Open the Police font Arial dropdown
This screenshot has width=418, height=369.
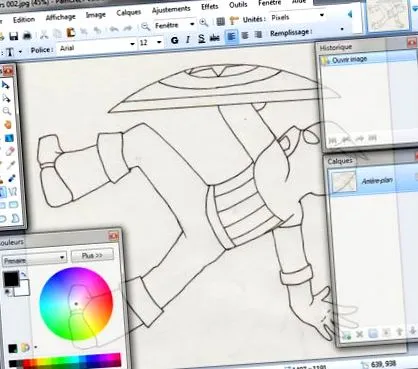coord(132,44)
